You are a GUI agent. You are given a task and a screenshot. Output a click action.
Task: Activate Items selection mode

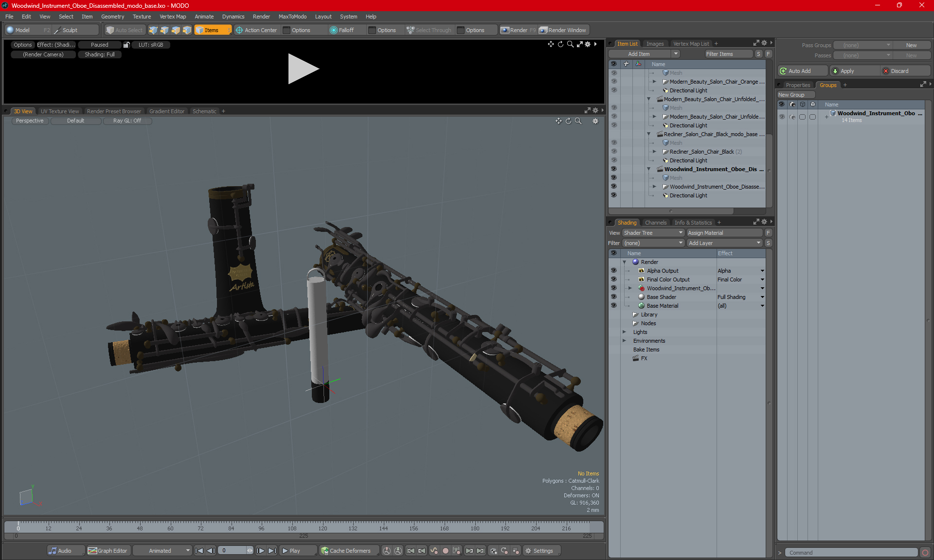tap(212, 30)
